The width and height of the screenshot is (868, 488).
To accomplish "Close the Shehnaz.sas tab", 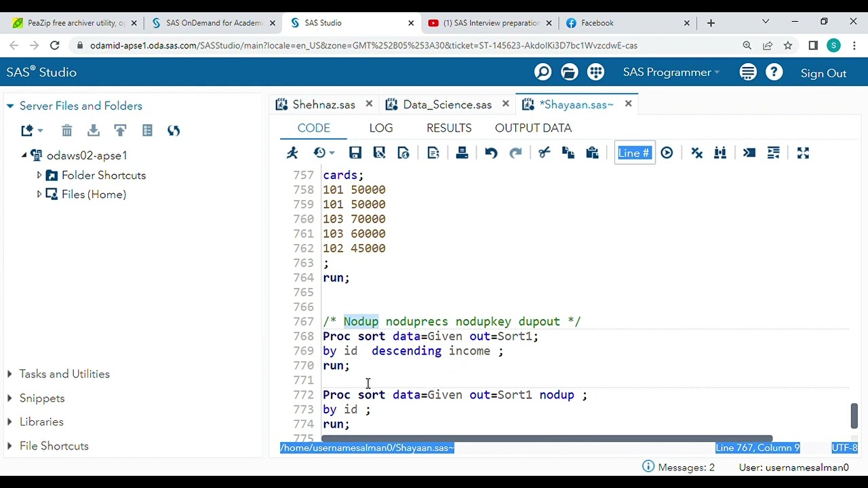I will pyautogui.click(x=369, y=104).
